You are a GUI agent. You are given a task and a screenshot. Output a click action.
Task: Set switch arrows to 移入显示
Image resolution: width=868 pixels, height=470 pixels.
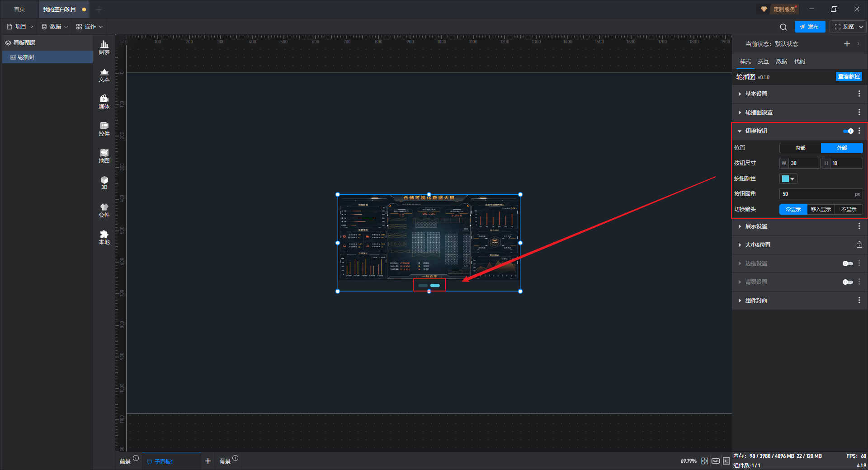(821, 209)
